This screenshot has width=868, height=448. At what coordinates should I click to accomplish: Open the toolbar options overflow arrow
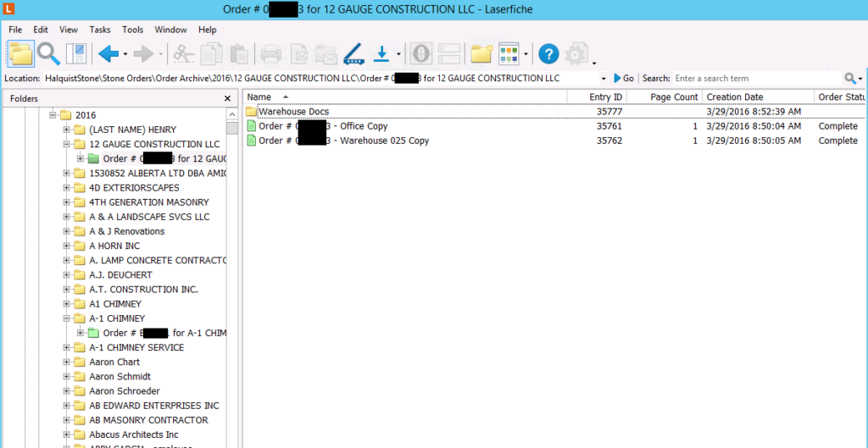[x=594, y=63]
